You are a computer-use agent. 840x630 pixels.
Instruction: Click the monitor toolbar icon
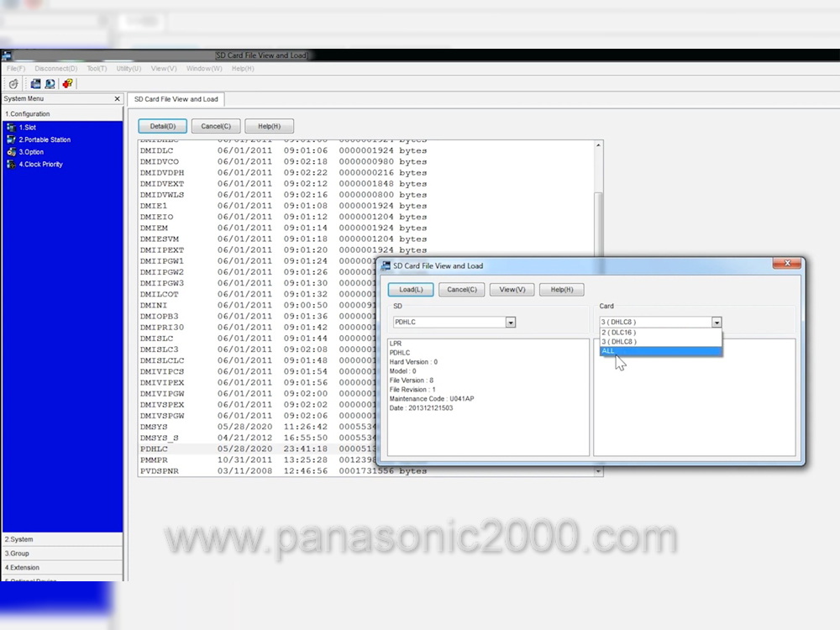pos(50,83)
